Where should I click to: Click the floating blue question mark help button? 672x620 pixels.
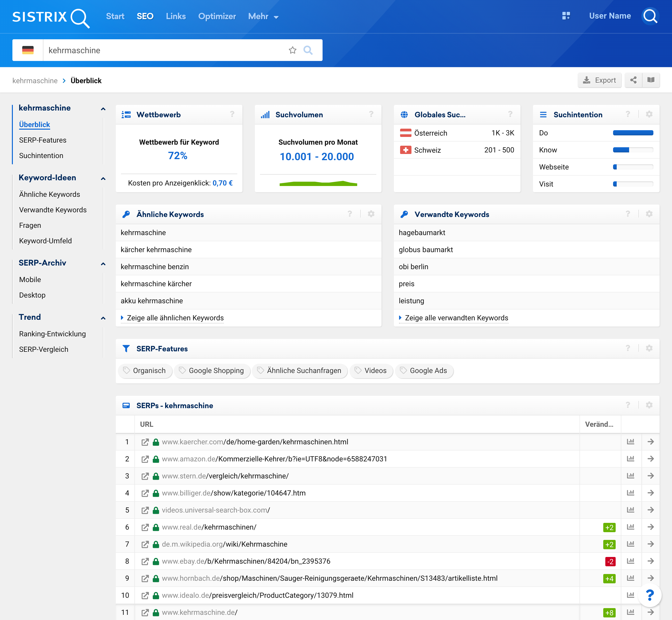point(649,595)
